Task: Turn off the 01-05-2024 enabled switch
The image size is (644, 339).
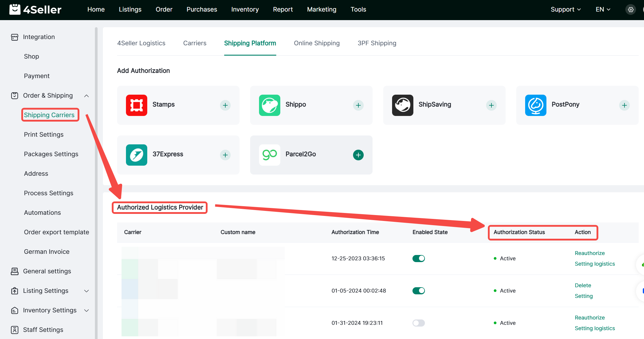Action: (x=418, y=291)
